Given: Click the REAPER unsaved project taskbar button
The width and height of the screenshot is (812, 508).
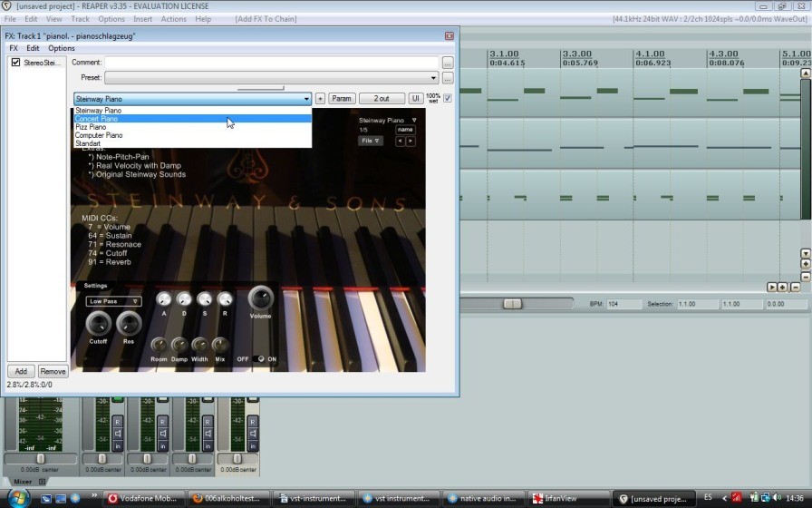Looking at the screenshot, I should click(x=654, y=499).
